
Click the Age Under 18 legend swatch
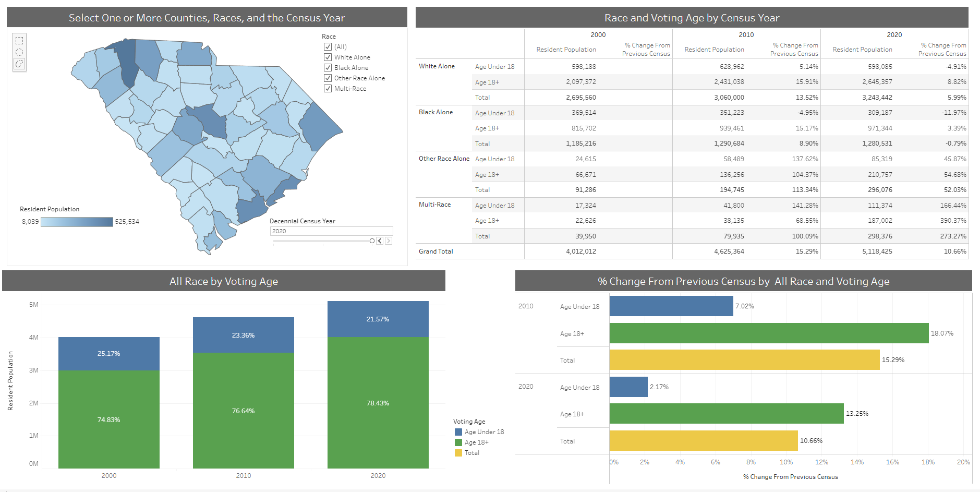tap(458, 431)
